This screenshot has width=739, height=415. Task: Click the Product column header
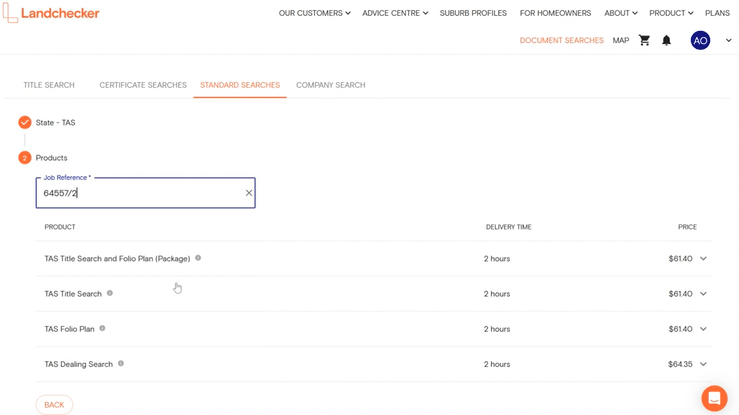click(60, 227)
